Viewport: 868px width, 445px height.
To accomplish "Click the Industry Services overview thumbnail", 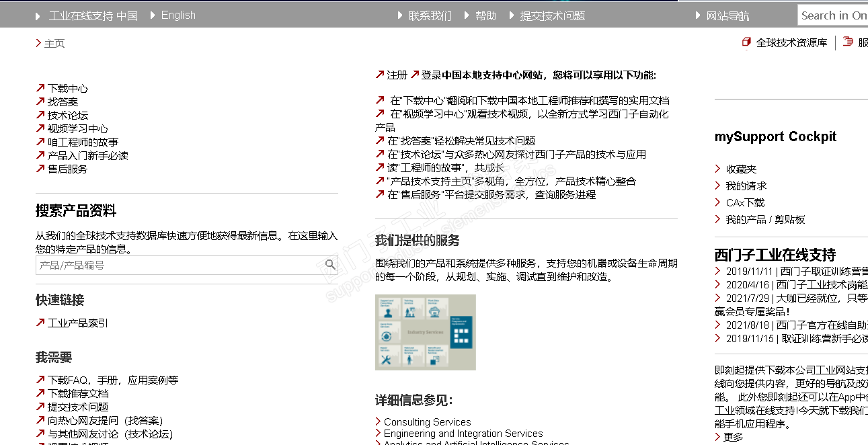I will 425,332.
